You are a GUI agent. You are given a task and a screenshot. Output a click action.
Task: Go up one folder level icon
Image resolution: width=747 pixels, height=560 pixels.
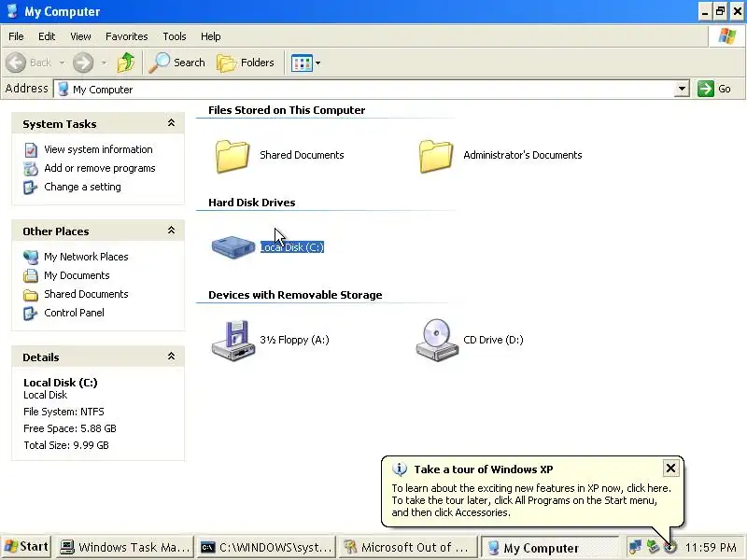126,63
